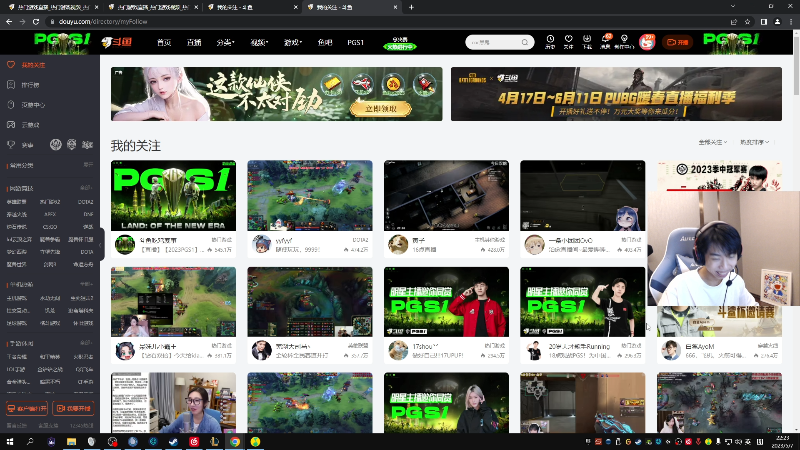The height and width of the screenshot is (450, 800).
Task: Expand the 分类 menu in header
Action: tap(225, 42)
